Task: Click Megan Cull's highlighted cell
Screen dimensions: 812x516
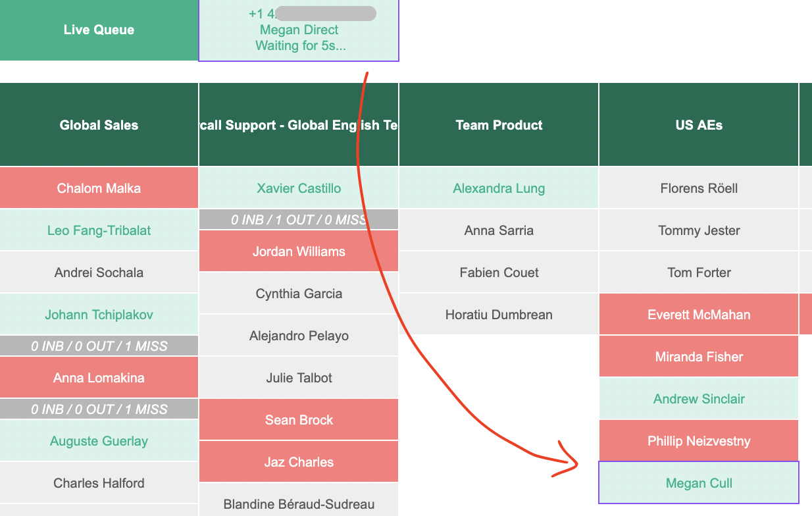Action: click(698, 482)
